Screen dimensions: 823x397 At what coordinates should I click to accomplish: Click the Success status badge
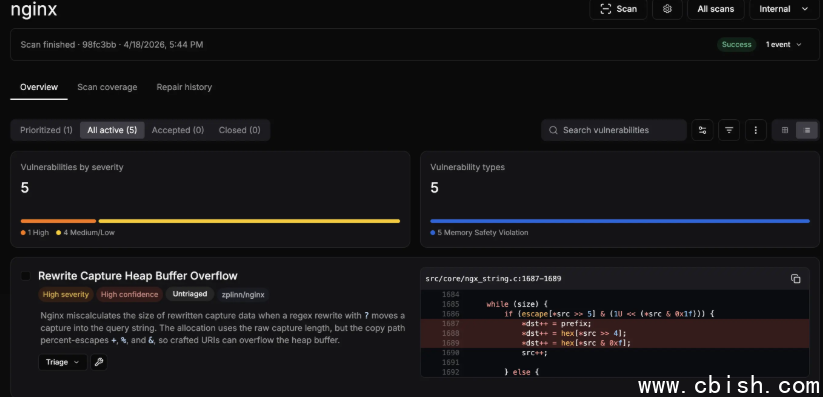(736, 45)
